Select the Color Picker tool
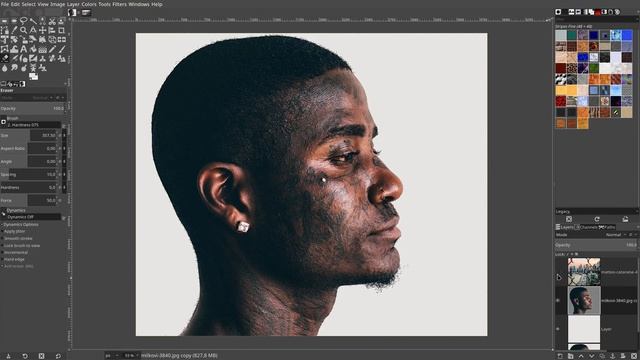Viewport: 640px width, 360px height. [x=14, y=30]
